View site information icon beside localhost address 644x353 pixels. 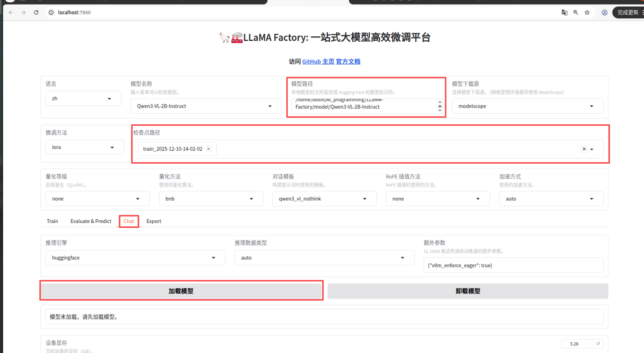click(x=51, y=12)
